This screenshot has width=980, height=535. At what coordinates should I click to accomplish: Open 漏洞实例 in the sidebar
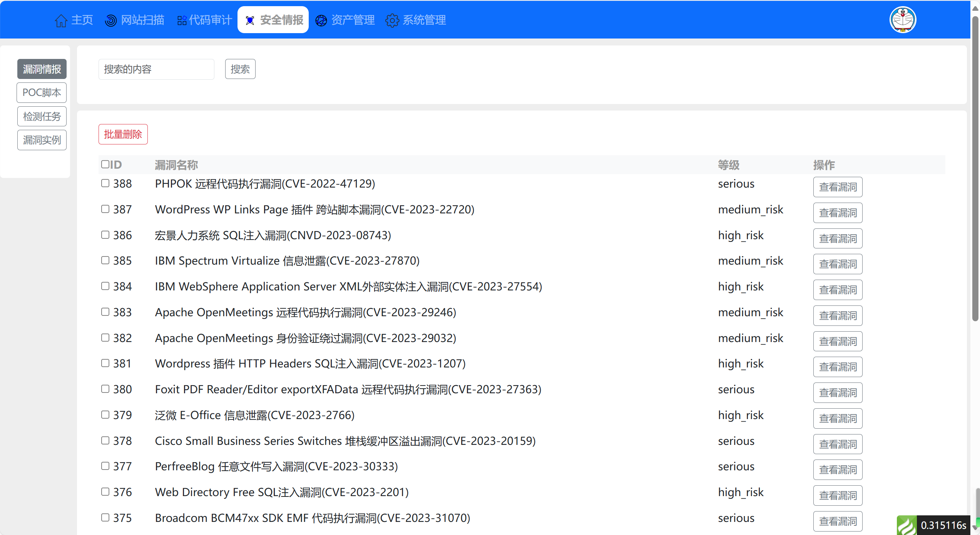click(42, 140)
